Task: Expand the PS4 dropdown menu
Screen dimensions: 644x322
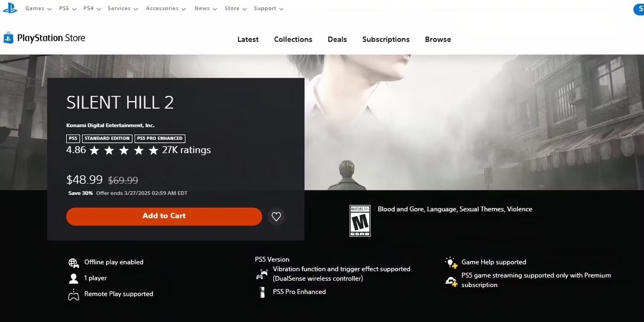Action: 92,8
